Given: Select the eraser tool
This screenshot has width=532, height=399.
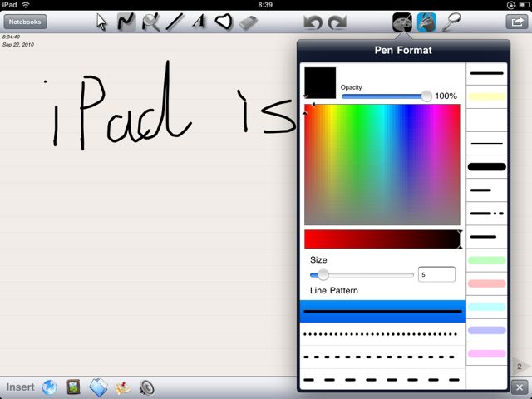Looking at the screenshot, I should [249, 22].
